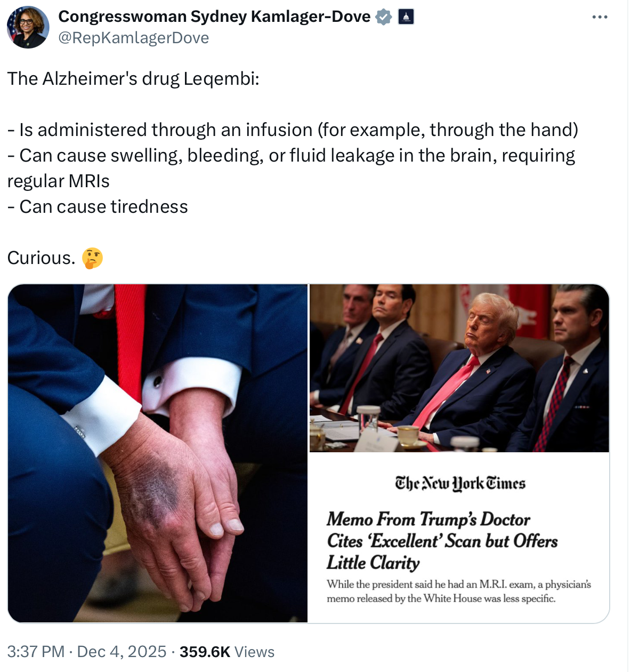Viewport: 631px width, 672px height.
Task: Click the 3:37 PM timestamp
Action: (x=36, y=652)
